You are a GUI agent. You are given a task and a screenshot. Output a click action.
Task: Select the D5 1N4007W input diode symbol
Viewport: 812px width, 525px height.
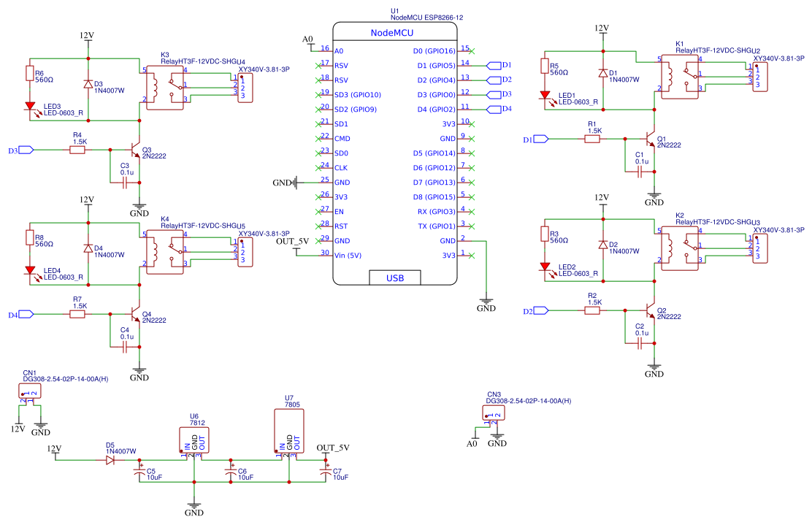click(x=110, y=460)
